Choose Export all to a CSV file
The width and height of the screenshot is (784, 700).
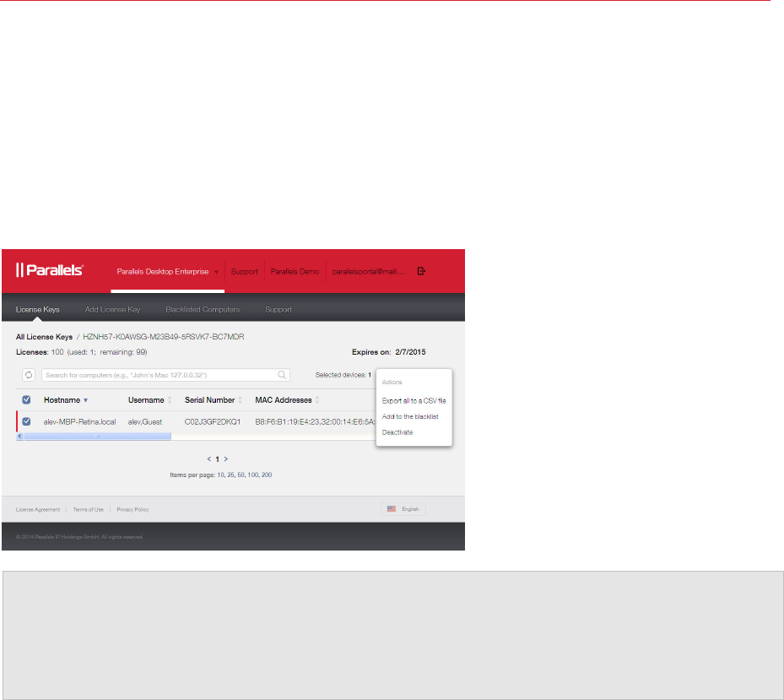tap(414, 401)
